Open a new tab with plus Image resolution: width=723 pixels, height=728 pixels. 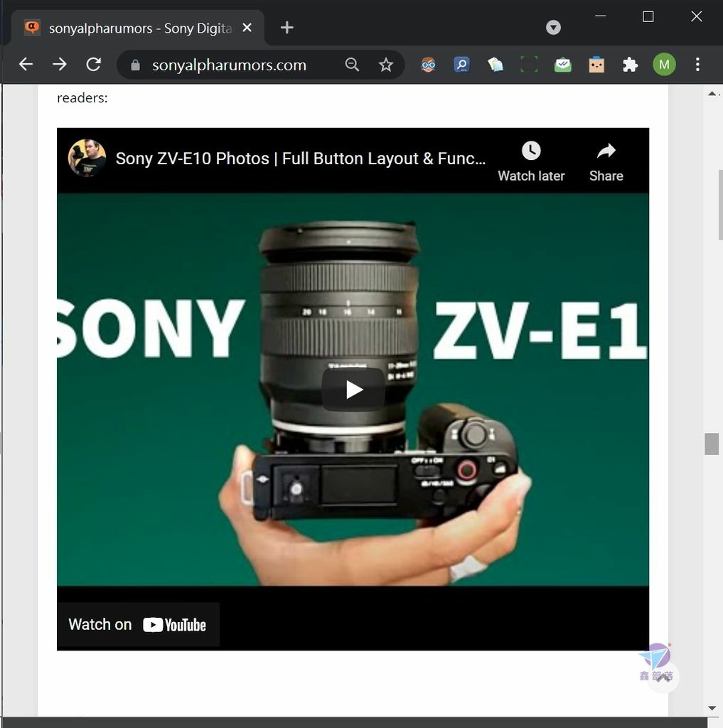coord(287,28)
